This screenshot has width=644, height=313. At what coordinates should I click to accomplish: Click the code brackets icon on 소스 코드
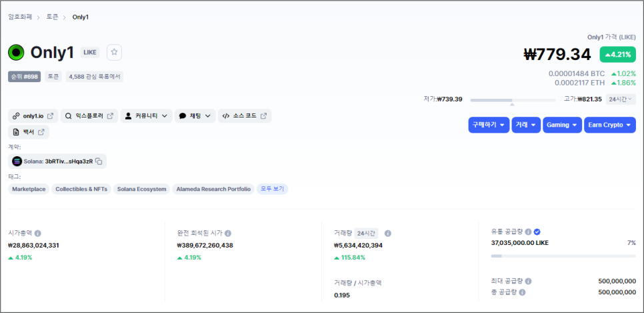pos(225,116)
